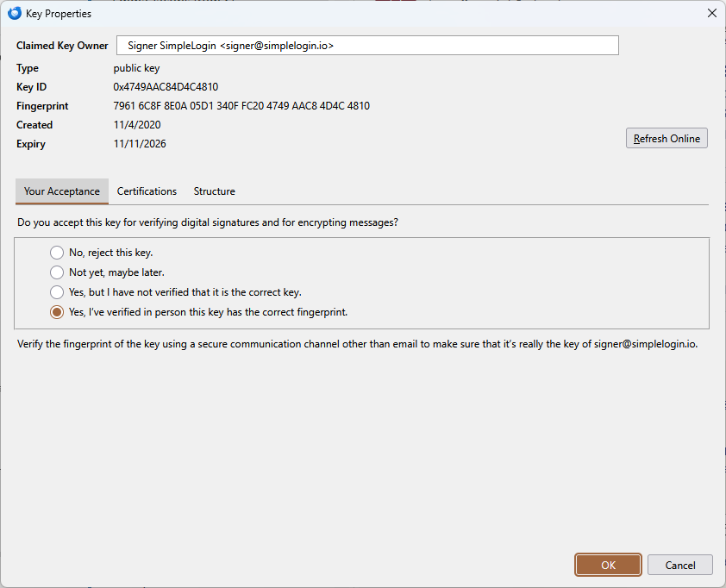726x588 pixels.
Task: Click the Cancel button
Action: pyautogui.click(x=680, y=565)
